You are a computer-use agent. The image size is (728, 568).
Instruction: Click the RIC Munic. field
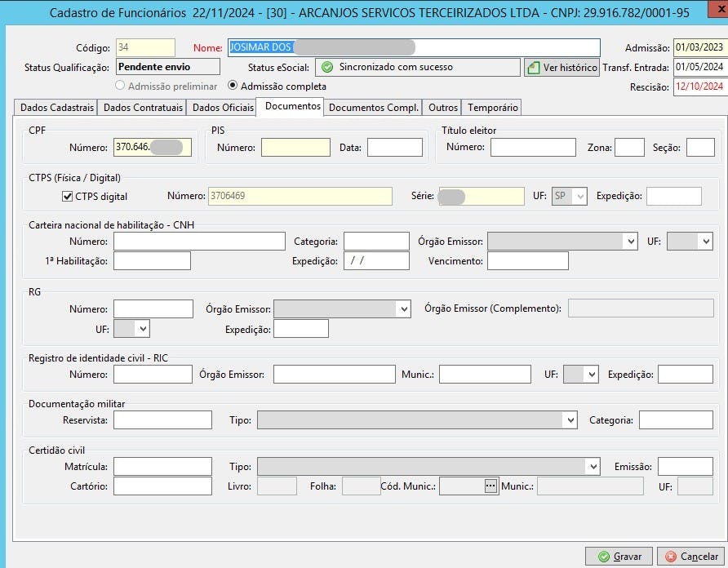(x=485, y=375)
